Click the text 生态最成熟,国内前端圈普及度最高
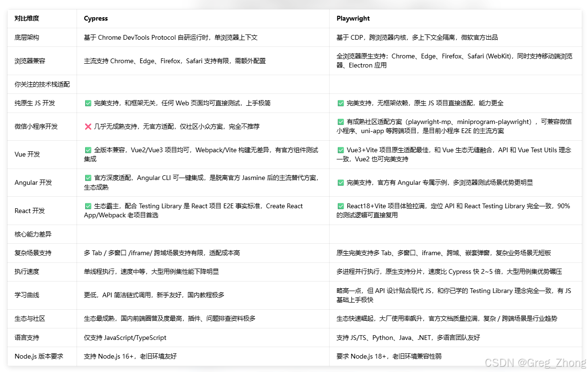Viewport: 588px width, 372px height. (133, 318)
